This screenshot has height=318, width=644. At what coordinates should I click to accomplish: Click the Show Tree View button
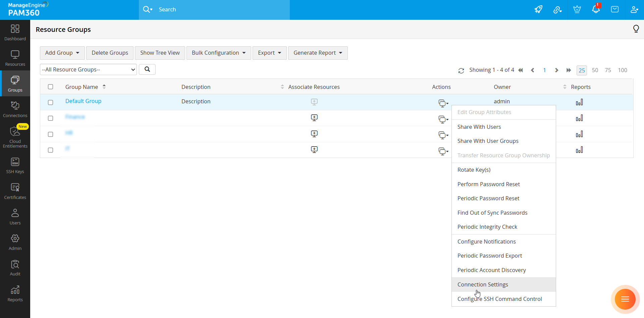click(x=160, y=53)
